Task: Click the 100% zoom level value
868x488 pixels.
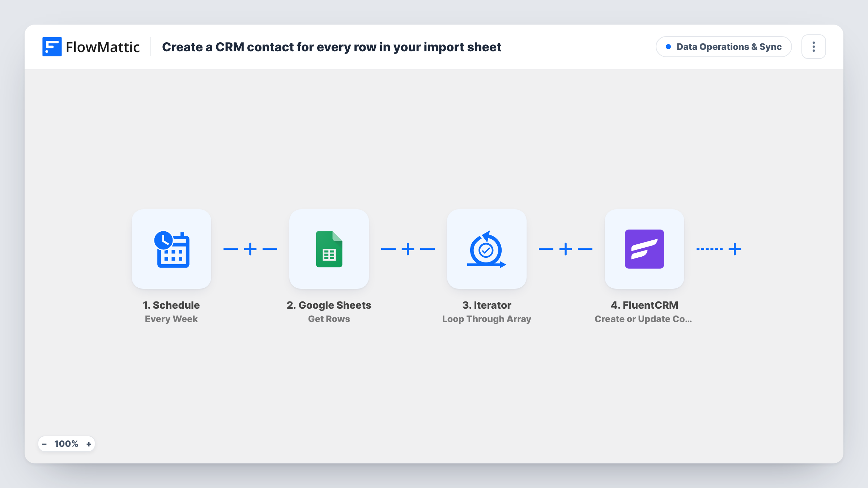Action: tap(66, 444)
